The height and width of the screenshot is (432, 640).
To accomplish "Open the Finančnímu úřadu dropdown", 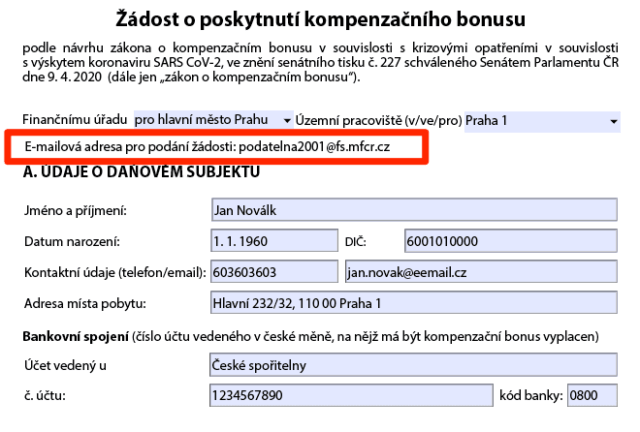I will [213, 120].
